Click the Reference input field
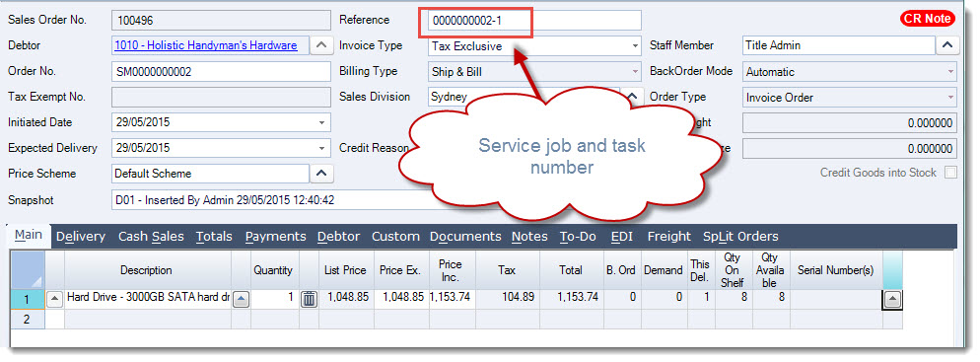Image resolution: width=980 pixels, height=362 pixels. [534, 20]
